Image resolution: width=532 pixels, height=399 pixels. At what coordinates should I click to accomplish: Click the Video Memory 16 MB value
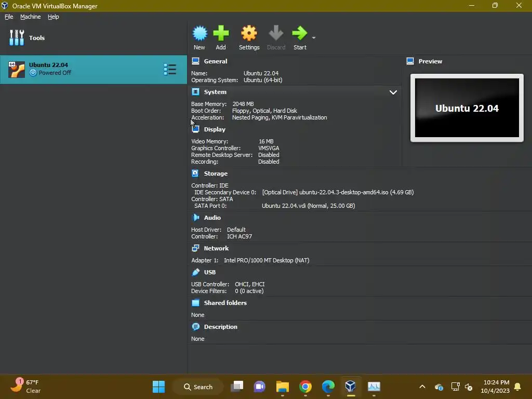tap(266, 141)
